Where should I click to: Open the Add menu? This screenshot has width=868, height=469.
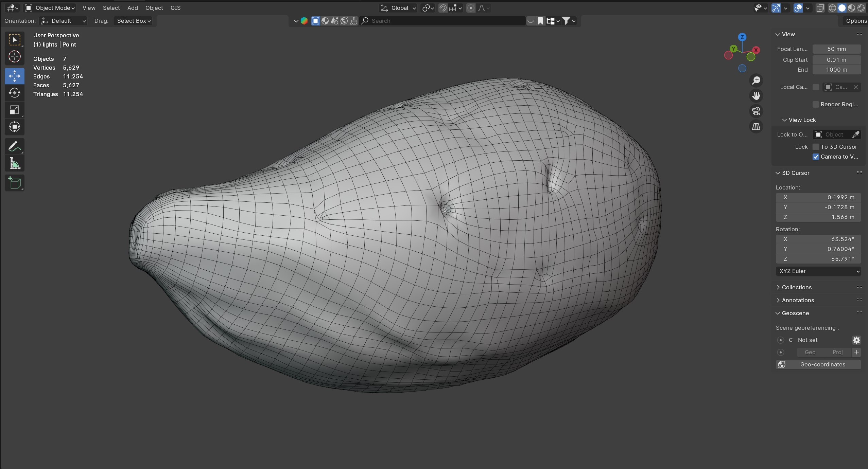pyautogui.click(x=132, y=8)
